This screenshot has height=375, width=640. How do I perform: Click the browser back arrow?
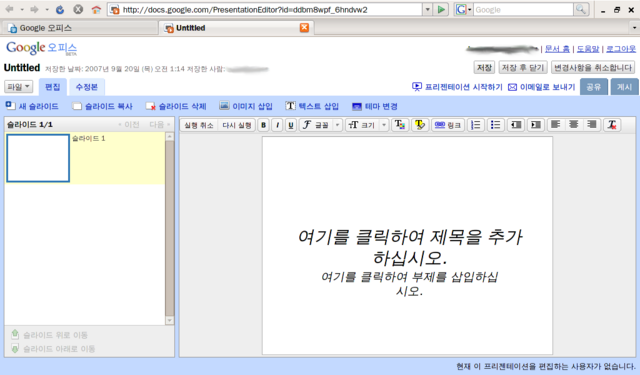pos(9,9)
